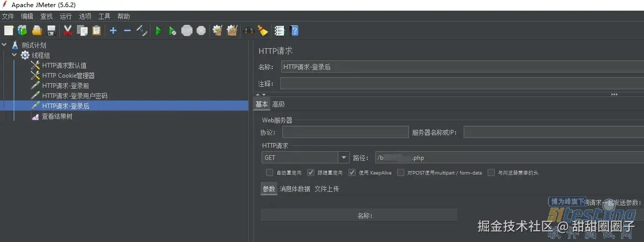Click the Clear results icon

[x=217, y=30]
